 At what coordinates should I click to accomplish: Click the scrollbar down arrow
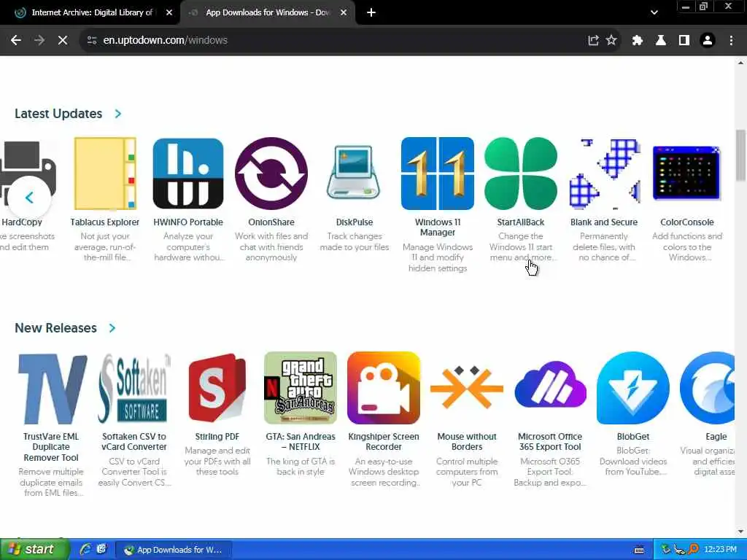[x=740, y=532]
